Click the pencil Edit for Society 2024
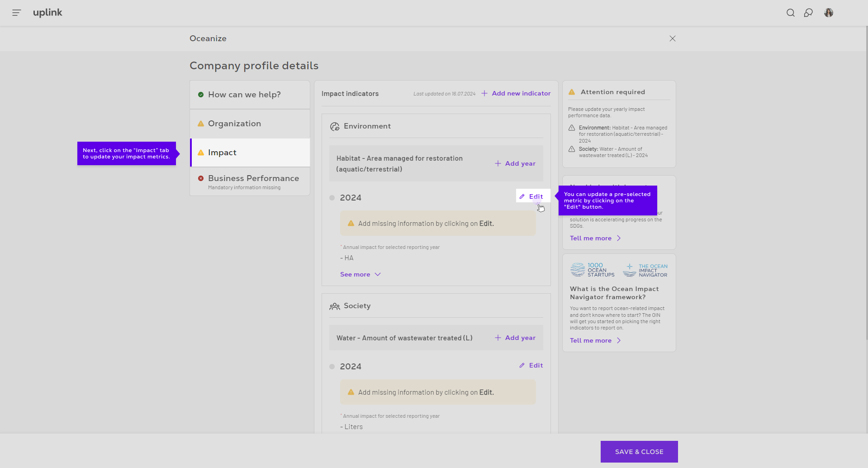 (531, 365)
